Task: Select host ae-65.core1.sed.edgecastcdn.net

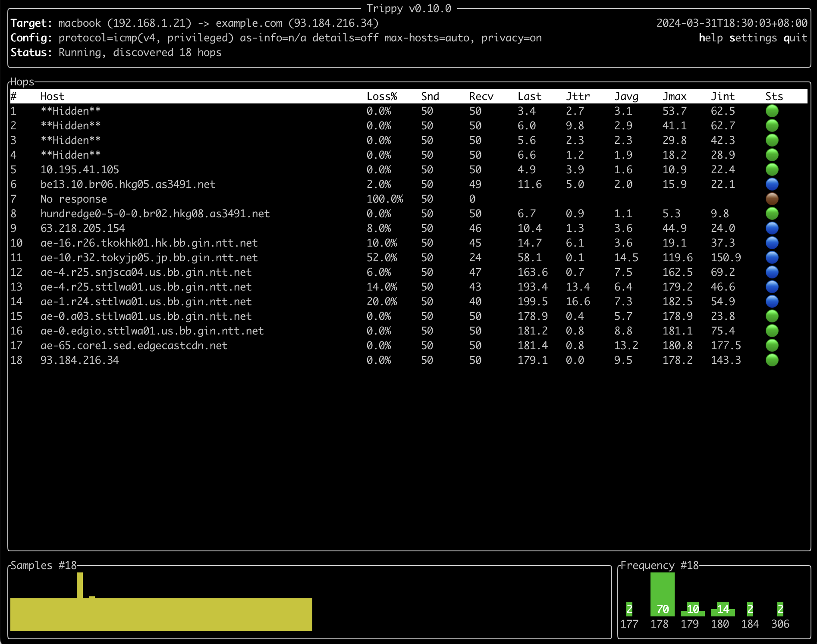Action: (x=134, y=346)
